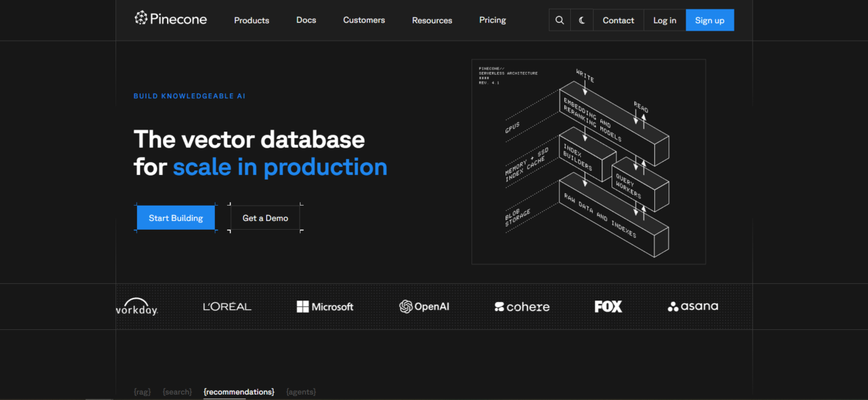Open the search magnifier icon
Image resolution: width=868 pixels, height=400 pixels.
(560, 20)
